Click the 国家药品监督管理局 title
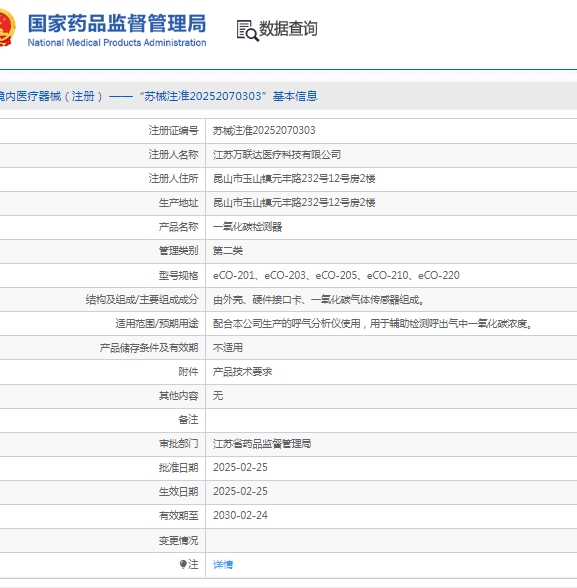The image size is (577, 588). [x=117, y=23]
